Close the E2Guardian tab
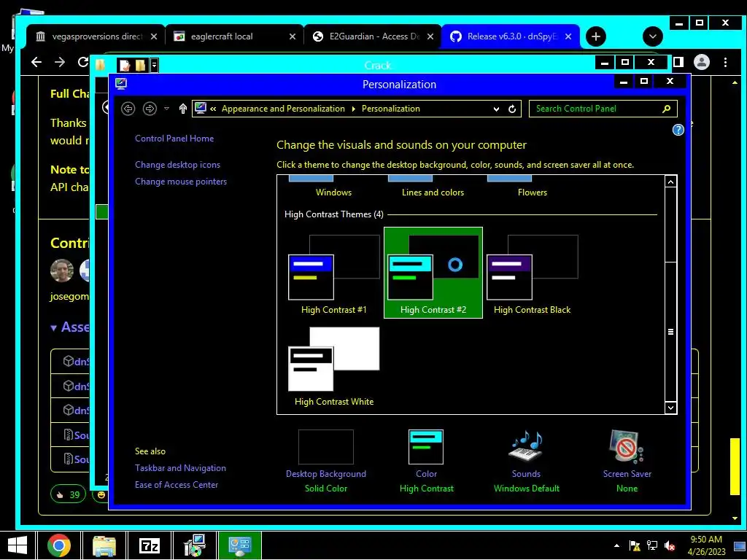 [x=430, y=36]
